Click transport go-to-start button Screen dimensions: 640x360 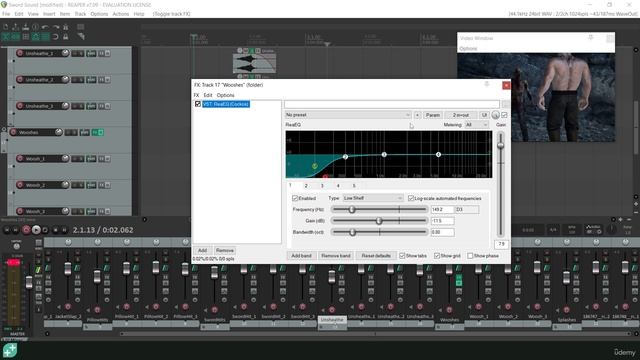[x=7, y=230]
